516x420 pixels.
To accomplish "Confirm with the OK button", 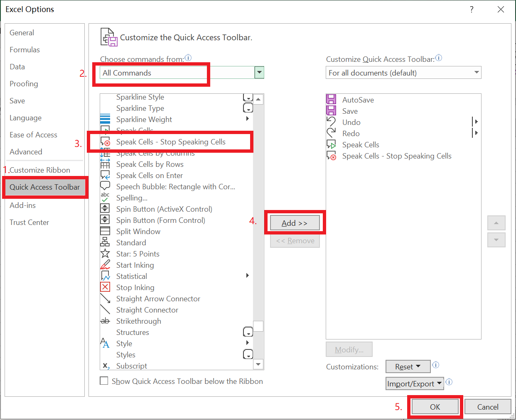I will [x=435, y=407].
